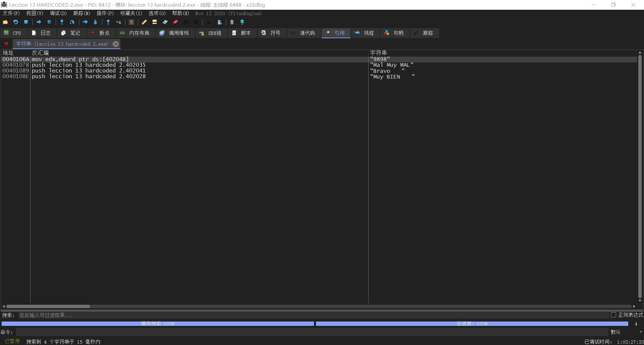Viewport: 644px width, 345px height.
Task: Click the Functions fx icon
Action: (185, 22)
